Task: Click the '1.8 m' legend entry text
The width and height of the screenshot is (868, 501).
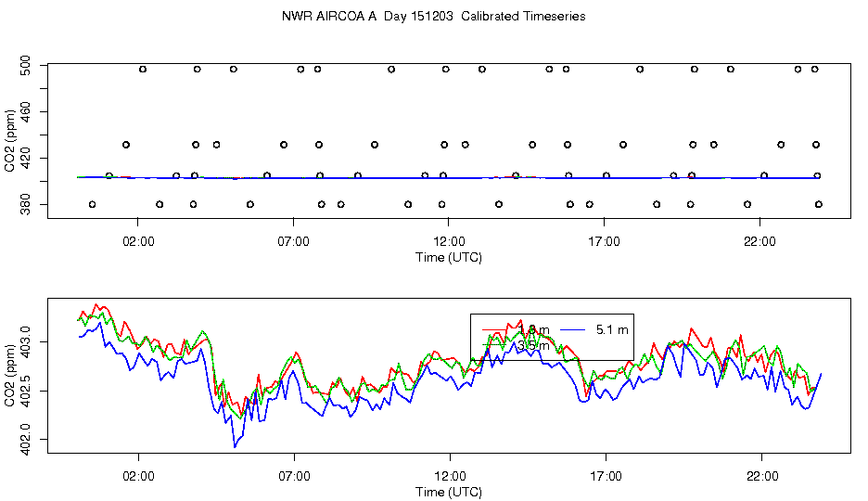Action: pos(533,330)
